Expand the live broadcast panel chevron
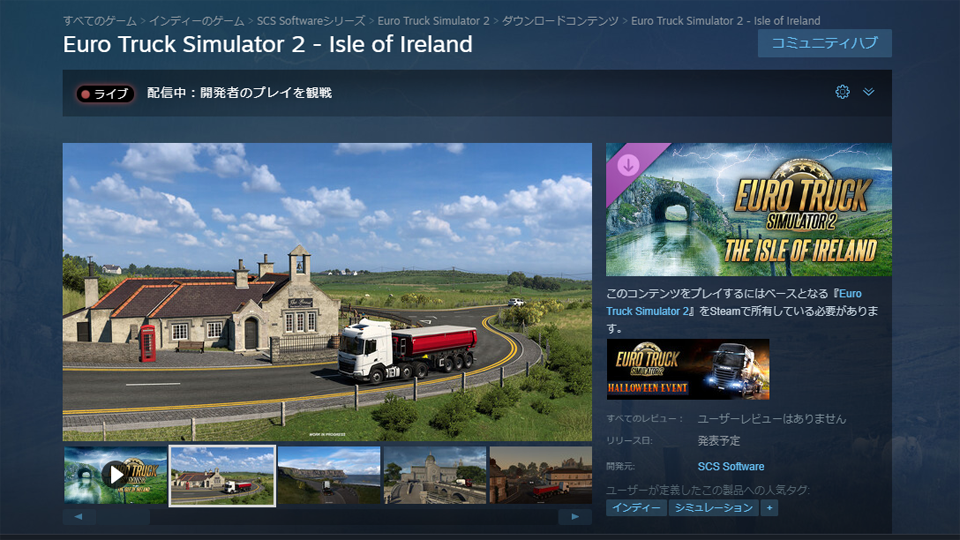Viewport: 960px width, 540px height. (x=868, y=92)
